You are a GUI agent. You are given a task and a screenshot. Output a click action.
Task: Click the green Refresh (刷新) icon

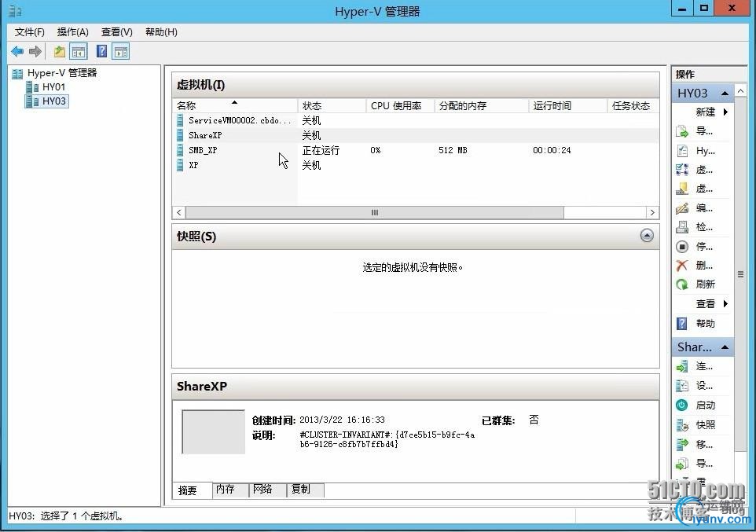coord(682,284)
